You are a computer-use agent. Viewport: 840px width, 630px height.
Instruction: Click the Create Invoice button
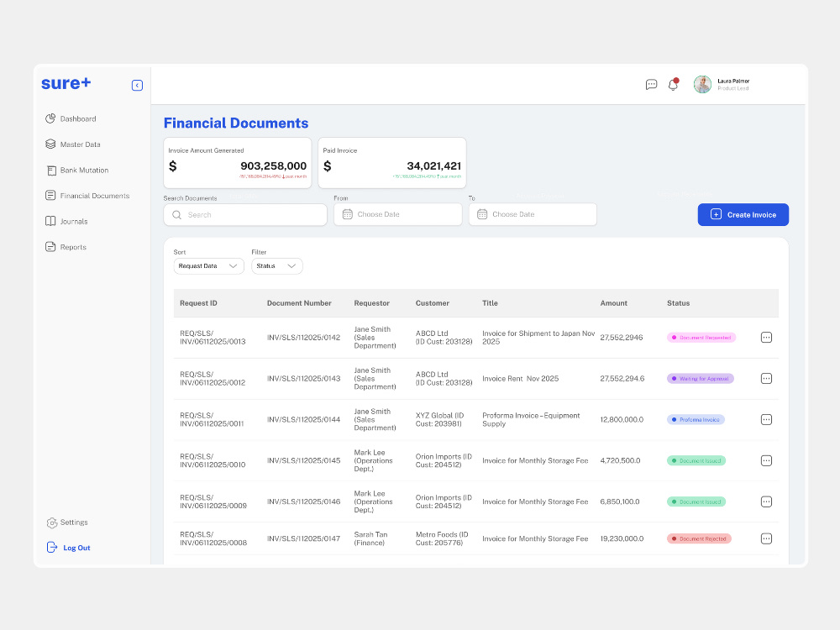coord(743,215)
